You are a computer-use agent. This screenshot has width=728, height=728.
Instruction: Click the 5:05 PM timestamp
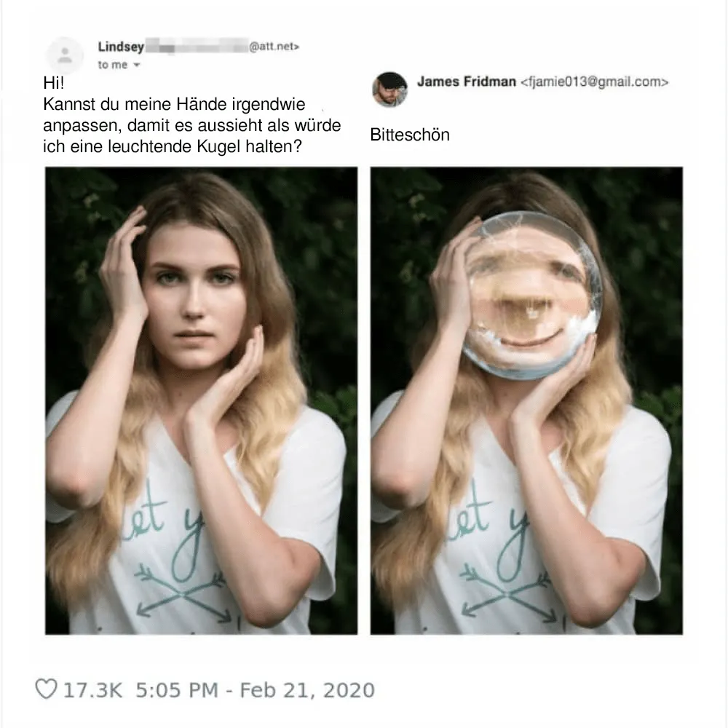(x=177, y=690)
